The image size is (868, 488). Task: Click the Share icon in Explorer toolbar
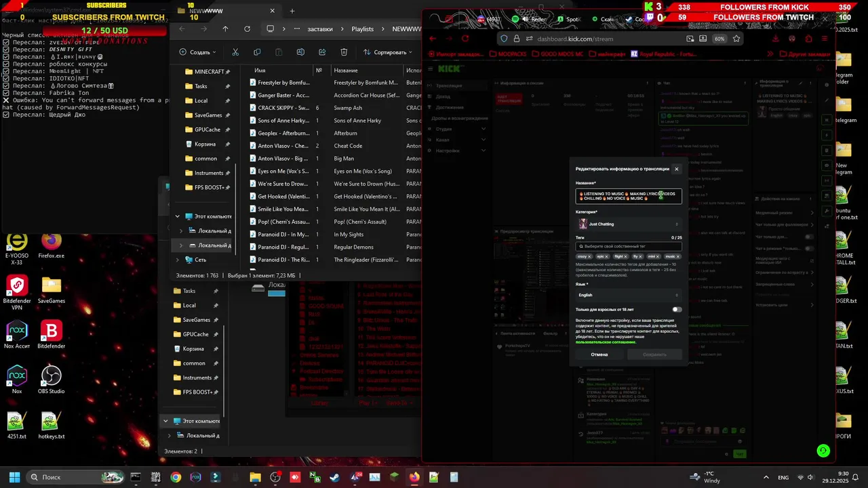[322, 52]
